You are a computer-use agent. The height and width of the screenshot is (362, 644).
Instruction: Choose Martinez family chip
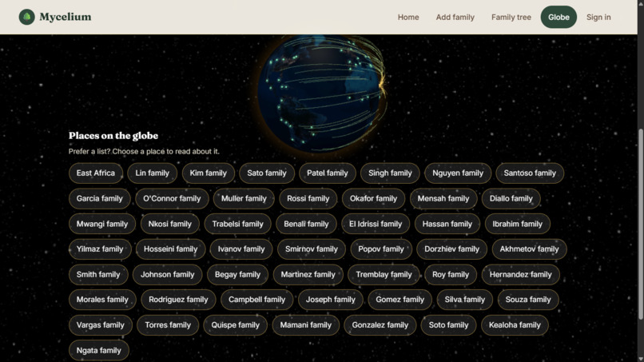(x=308, y=274)
